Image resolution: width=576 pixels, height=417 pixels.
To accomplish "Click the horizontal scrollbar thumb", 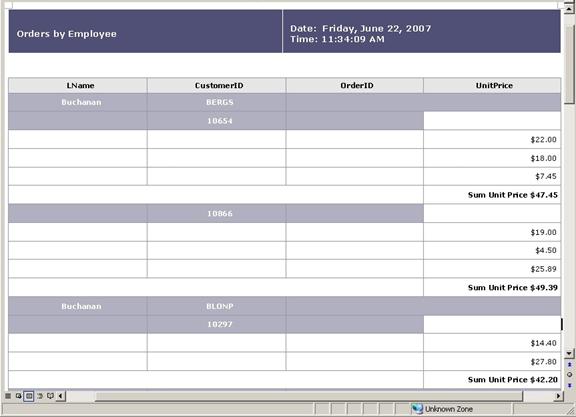I will pos(309,396).
